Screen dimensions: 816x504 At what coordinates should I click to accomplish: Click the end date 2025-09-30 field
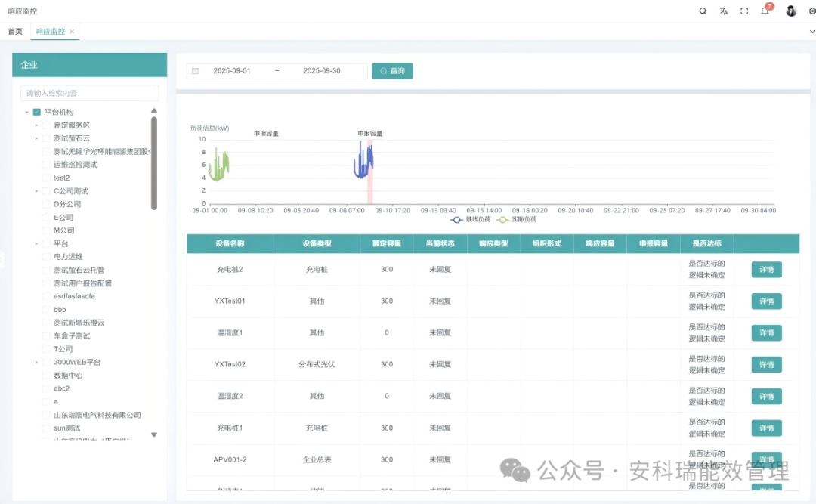[x=322, y=71]
